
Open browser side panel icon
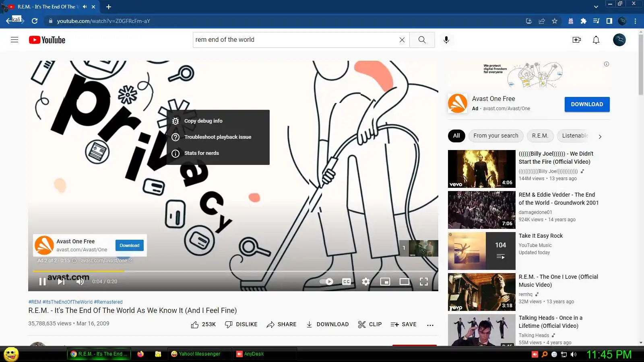point(609,21)
